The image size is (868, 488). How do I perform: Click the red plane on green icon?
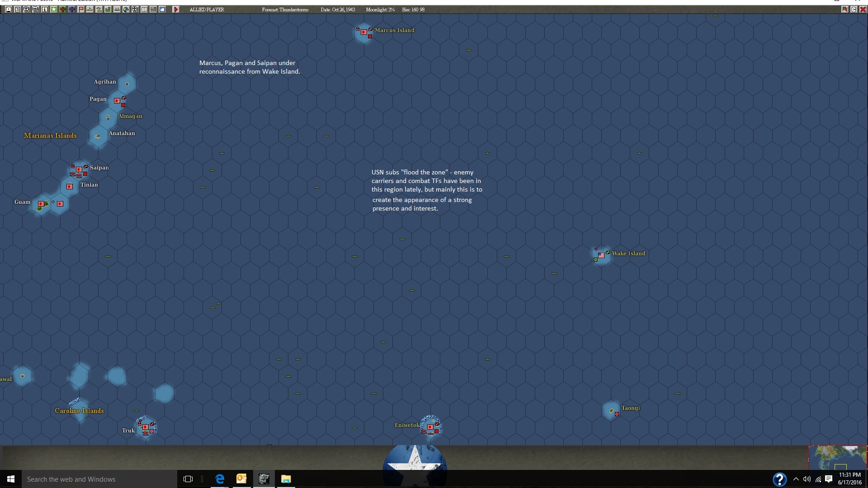click(x=63, y=9)
